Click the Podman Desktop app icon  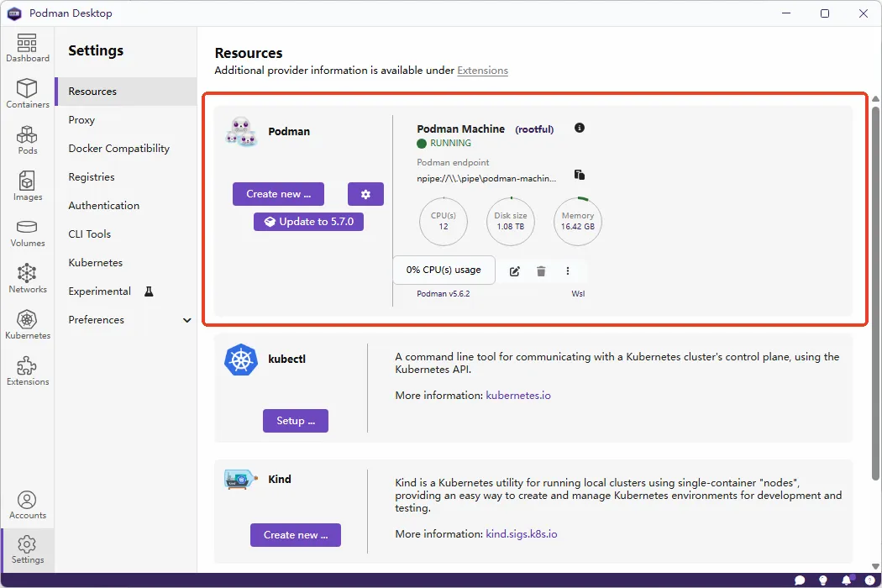coord(14,13)
